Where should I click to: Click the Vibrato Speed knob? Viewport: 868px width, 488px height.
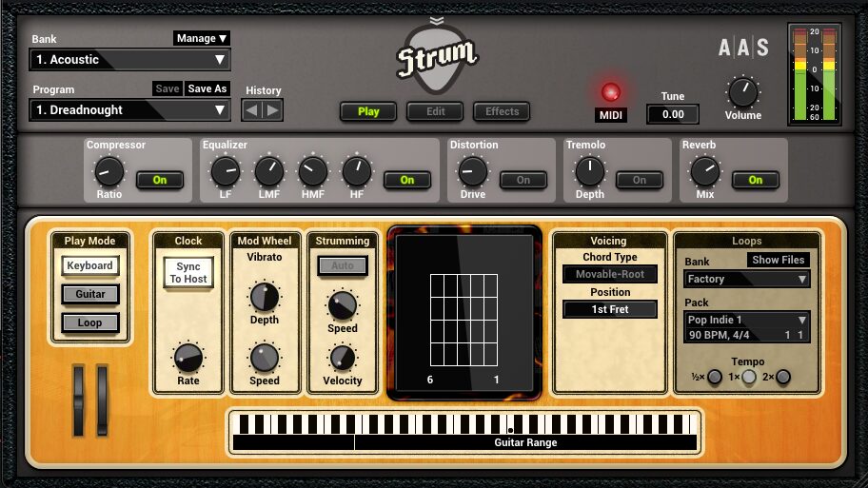265,358
